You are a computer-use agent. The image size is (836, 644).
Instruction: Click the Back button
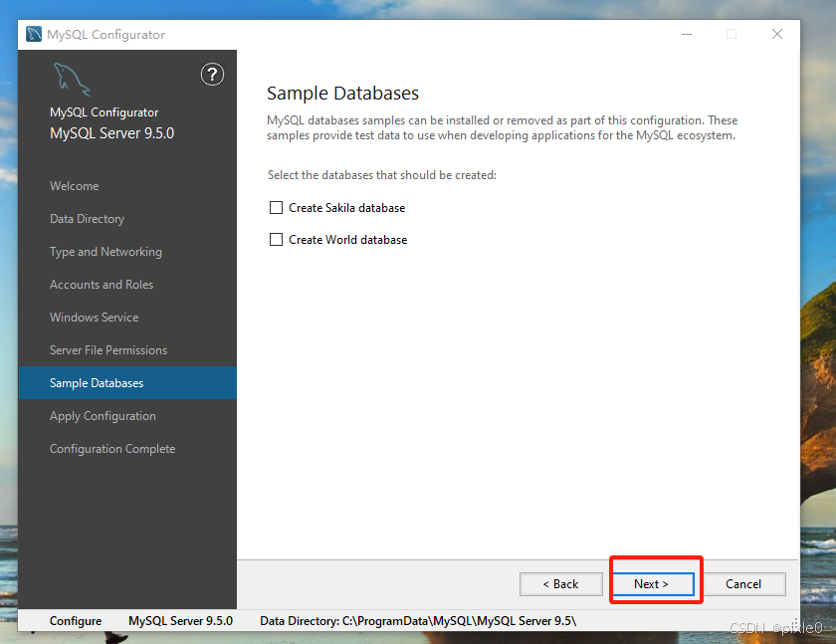[561, 584]
